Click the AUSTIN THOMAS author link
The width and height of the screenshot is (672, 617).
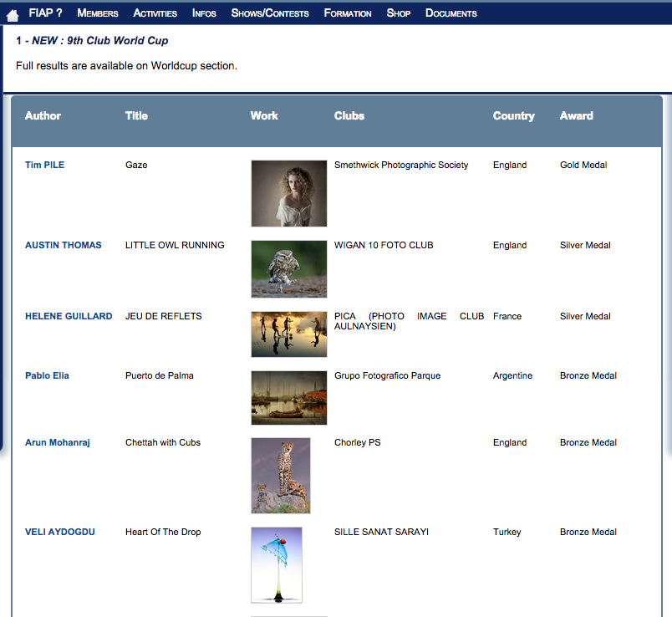click(x=64, y=245)
